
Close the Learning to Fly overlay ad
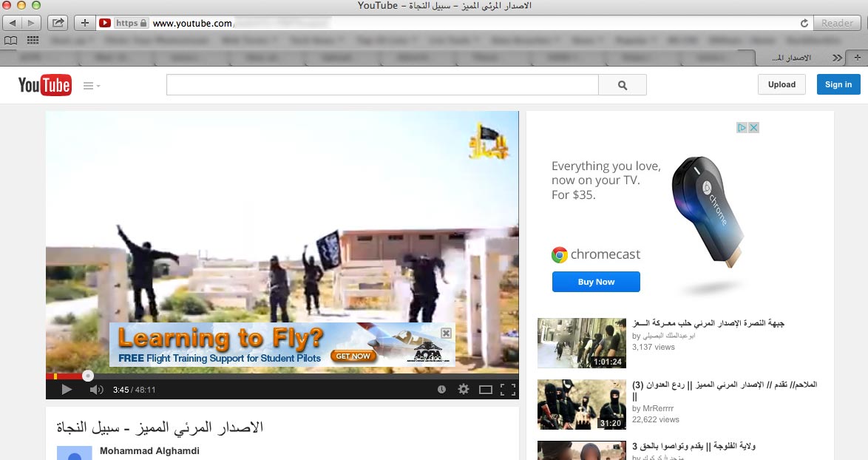click(446, 333)
